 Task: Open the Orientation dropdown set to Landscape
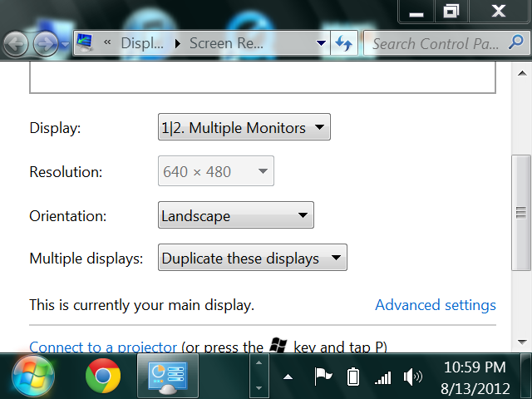[236, 215]
